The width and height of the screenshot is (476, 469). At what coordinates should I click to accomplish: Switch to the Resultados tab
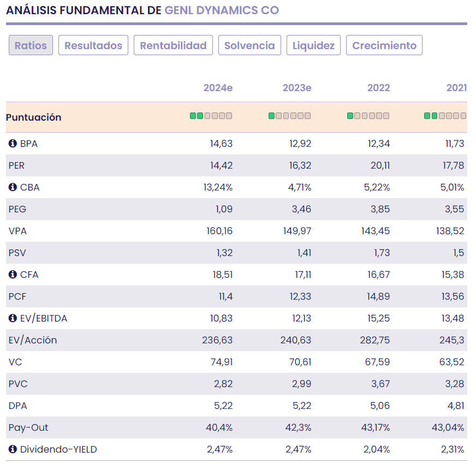(x=93, y=45)
